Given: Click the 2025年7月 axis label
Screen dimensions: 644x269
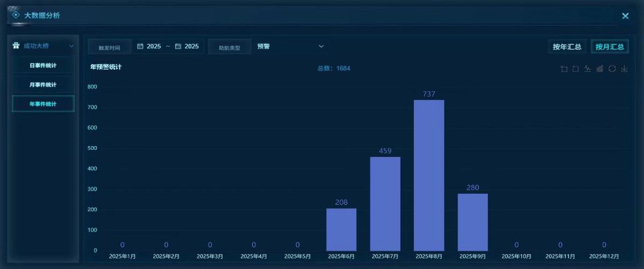Looking at the screenshot, I should 385,256.
